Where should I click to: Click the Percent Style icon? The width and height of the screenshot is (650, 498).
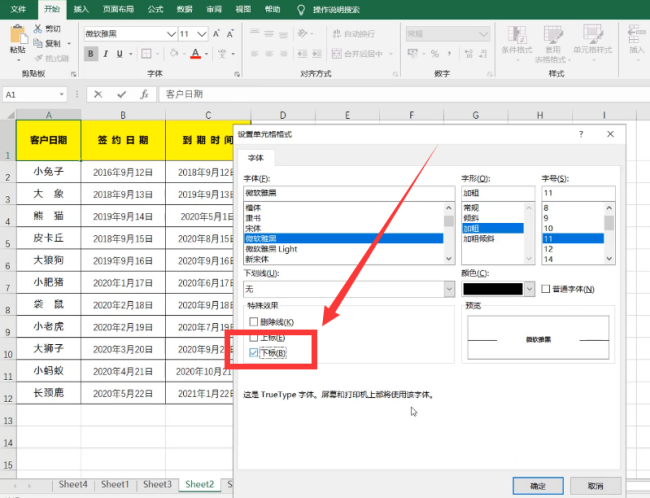click(x=434, y=53)
